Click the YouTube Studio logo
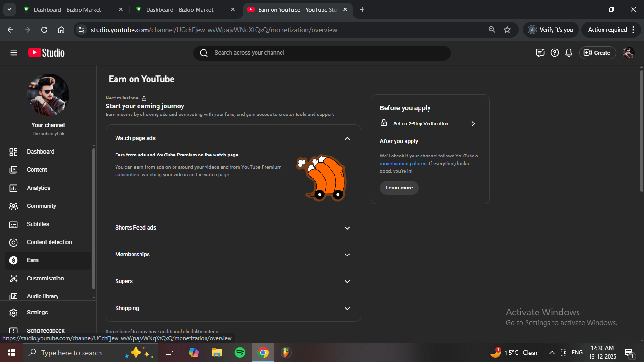 (46, 53)
